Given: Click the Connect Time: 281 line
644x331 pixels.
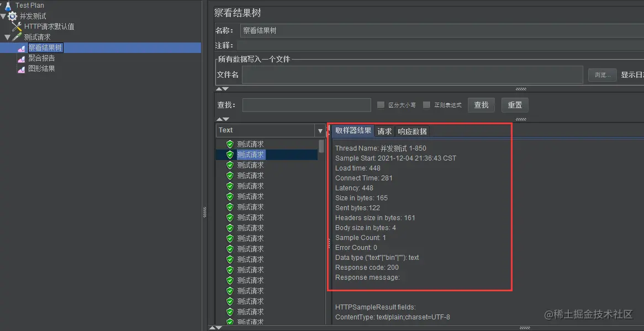Looking at the screenshot, I should click(364, 178).
